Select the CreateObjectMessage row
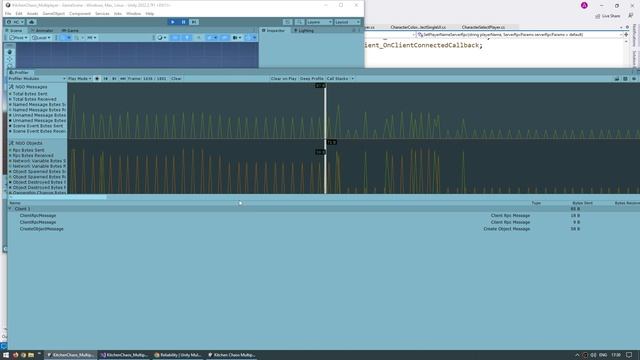The width and height of the screenshot is (640, 360). (x=323, y=229)
